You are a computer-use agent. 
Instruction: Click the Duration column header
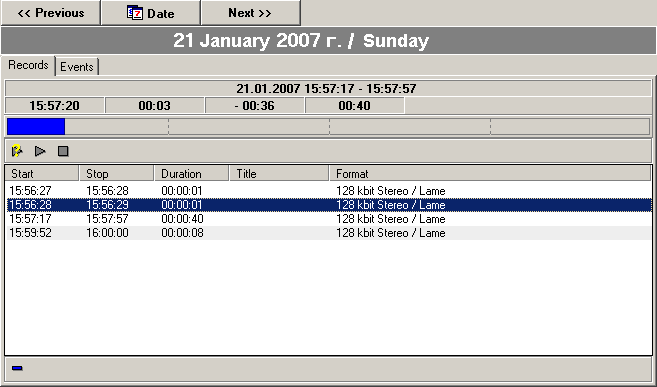[191, 173]
